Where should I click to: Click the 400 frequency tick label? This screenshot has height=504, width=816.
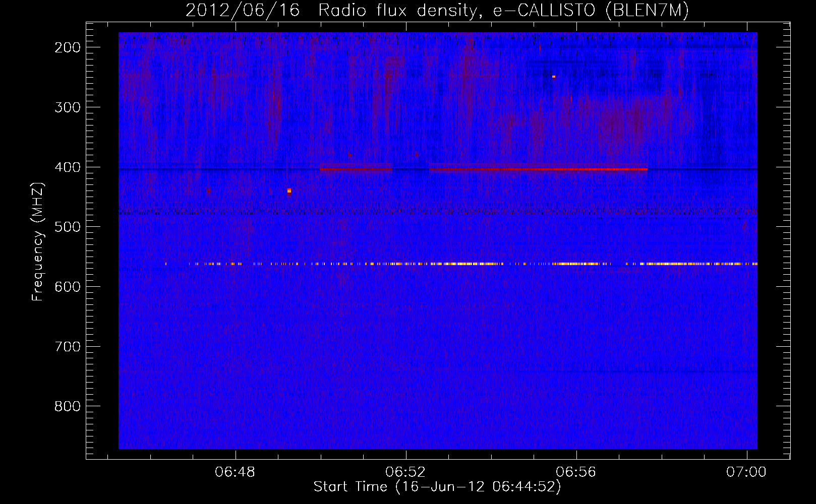point(68,167)
